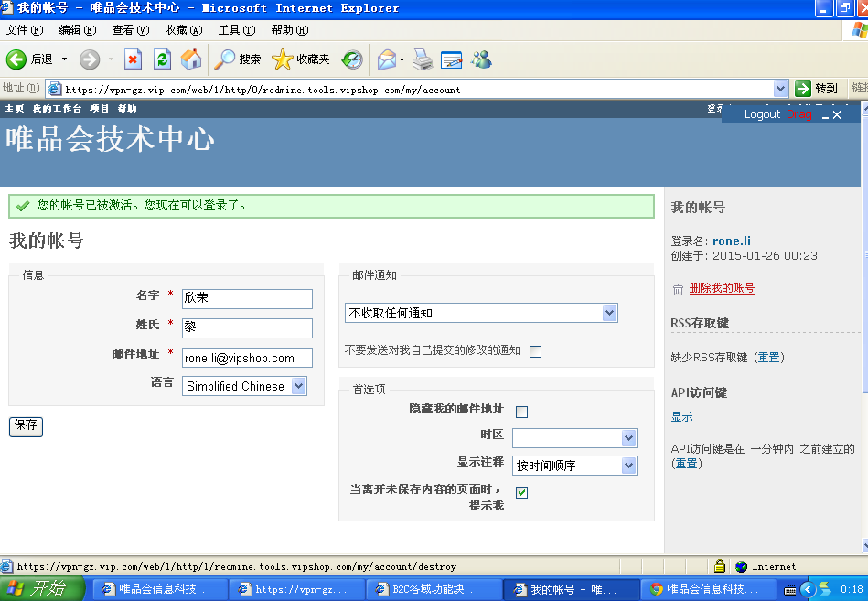The image size is (868, 601).
Task: Click the Mail envelope icon
Action: [386, 59]
